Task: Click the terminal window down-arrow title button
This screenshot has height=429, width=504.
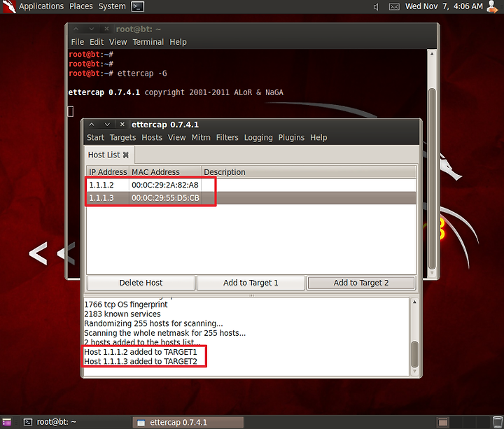Action: [x=92, y=29]
